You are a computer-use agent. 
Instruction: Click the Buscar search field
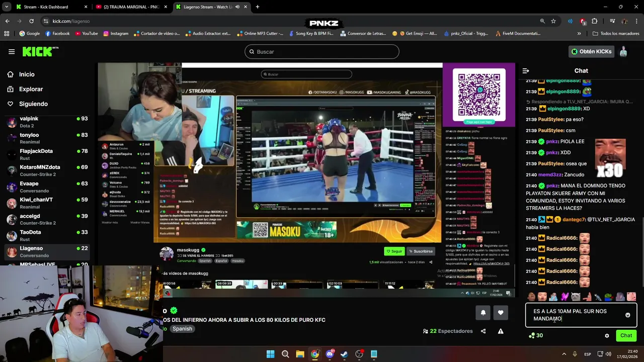(322, 52)
